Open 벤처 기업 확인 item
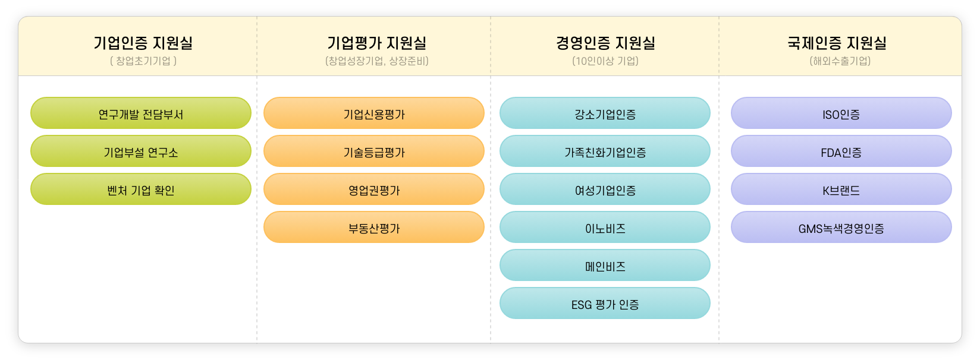The image size is (980, 363). 141,190
